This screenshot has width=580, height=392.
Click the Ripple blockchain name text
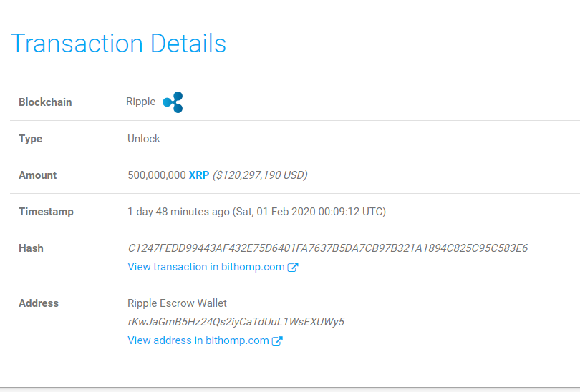click(x=140, y=102)
